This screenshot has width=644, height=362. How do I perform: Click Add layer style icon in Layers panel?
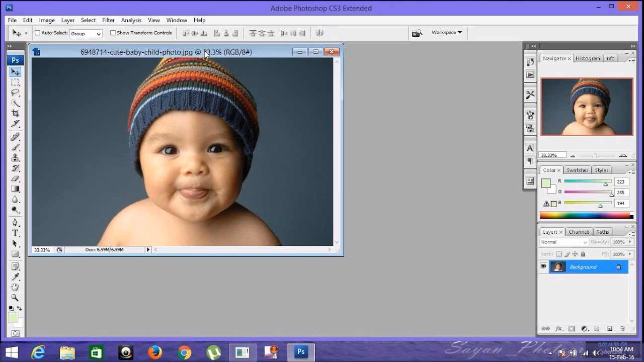pos(558,328)
